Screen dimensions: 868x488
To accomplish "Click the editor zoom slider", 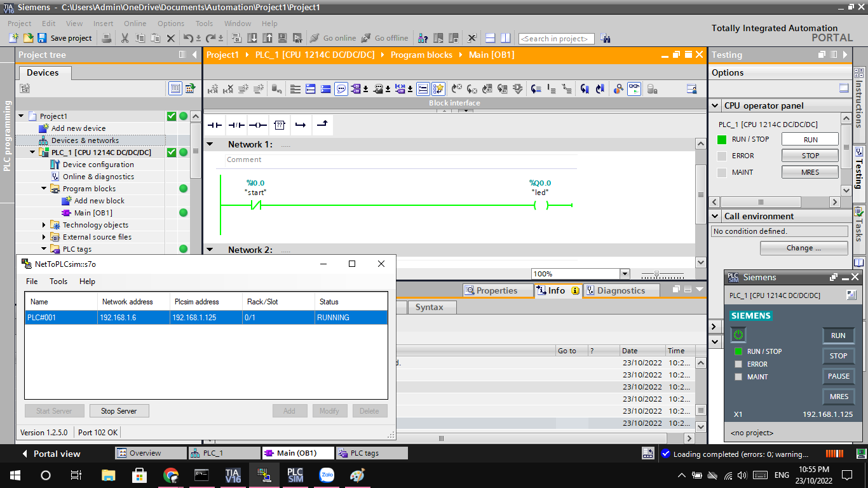I will 657,274.
